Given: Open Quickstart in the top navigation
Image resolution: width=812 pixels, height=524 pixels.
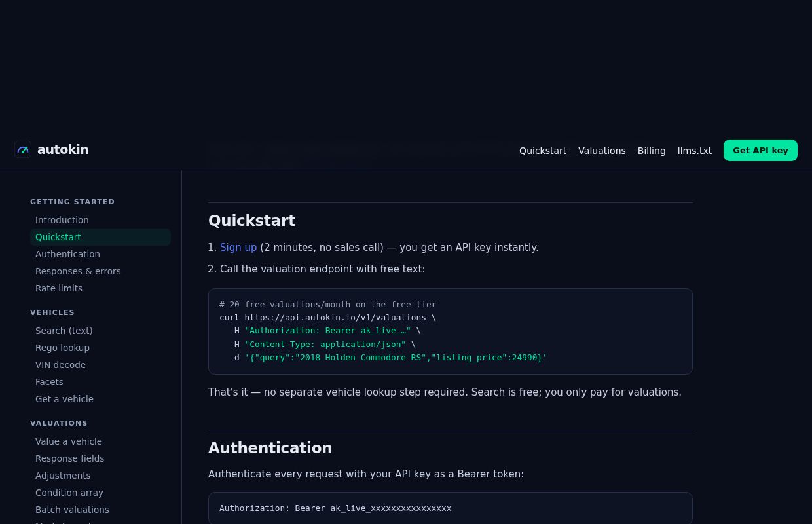Looking at the screenshot, I should tap(543, 151).
